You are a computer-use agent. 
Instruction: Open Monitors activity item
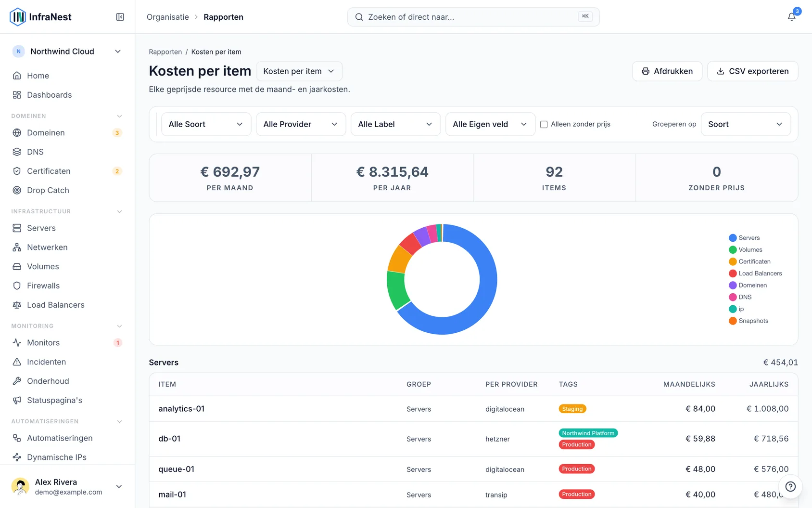click(67, 342)
